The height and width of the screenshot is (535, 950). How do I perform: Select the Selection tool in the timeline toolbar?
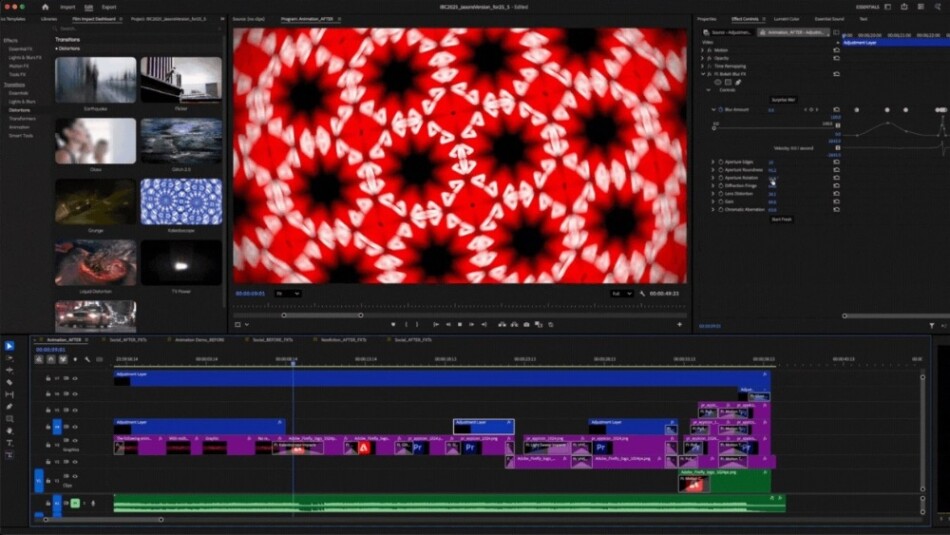pos(9,346)
